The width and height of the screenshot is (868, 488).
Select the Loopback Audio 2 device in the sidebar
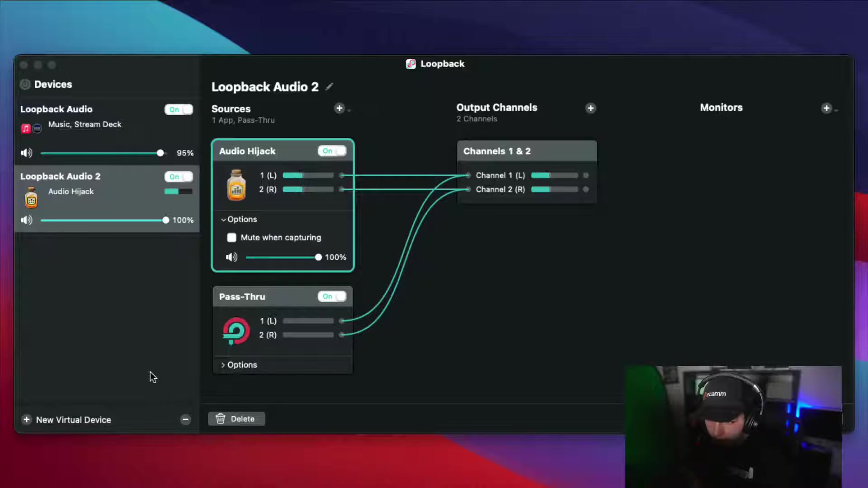point(107,199)
